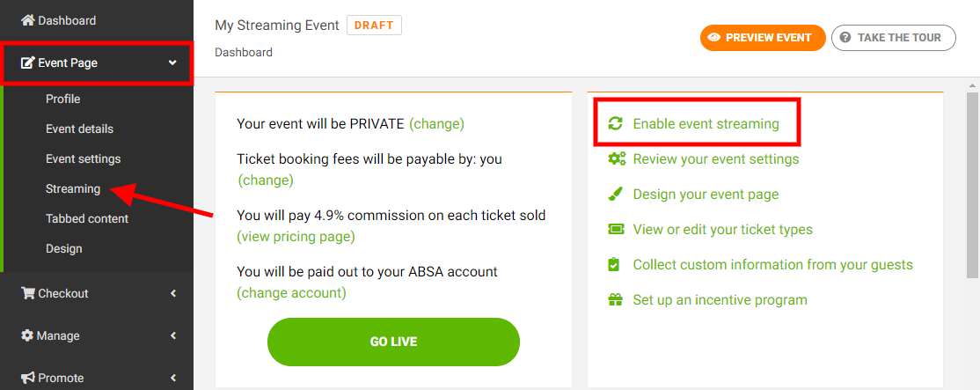Click the gift icon beside incentive program
The height and width of the screenshot is (390, 980).
coord(616,300)
